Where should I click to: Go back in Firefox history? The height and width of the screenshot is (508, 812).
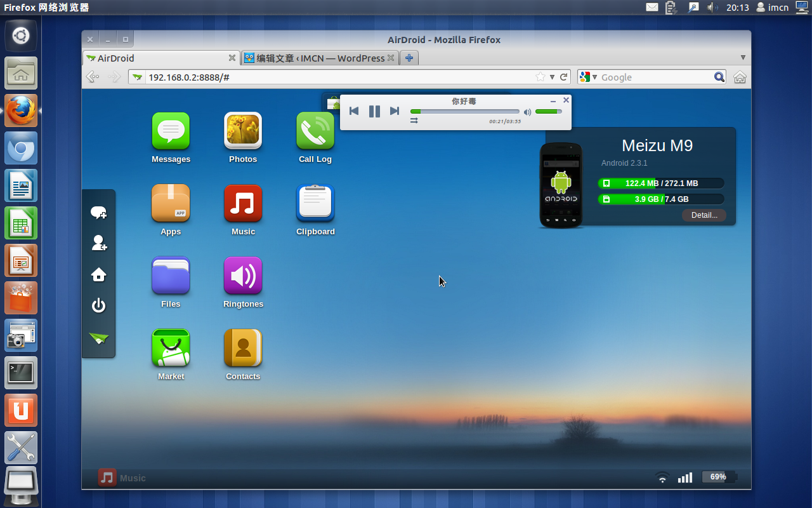point(93,77)
